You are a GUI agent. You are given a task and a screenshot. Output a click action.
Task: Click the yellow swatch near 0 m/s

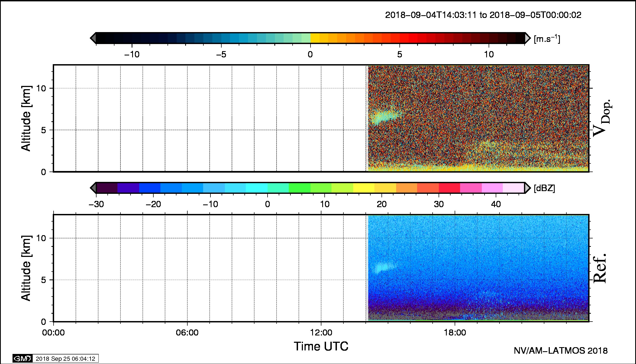(315, 38)
